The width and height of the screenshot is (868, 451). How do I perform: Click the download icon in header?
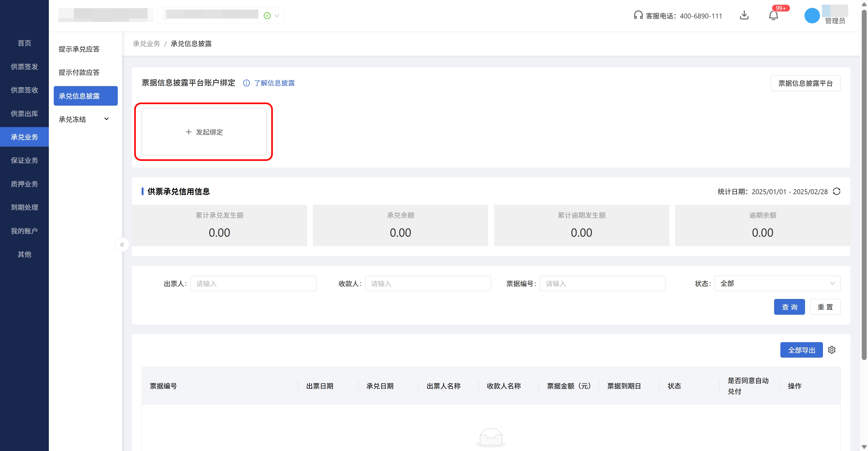click(x=744, y=15)
